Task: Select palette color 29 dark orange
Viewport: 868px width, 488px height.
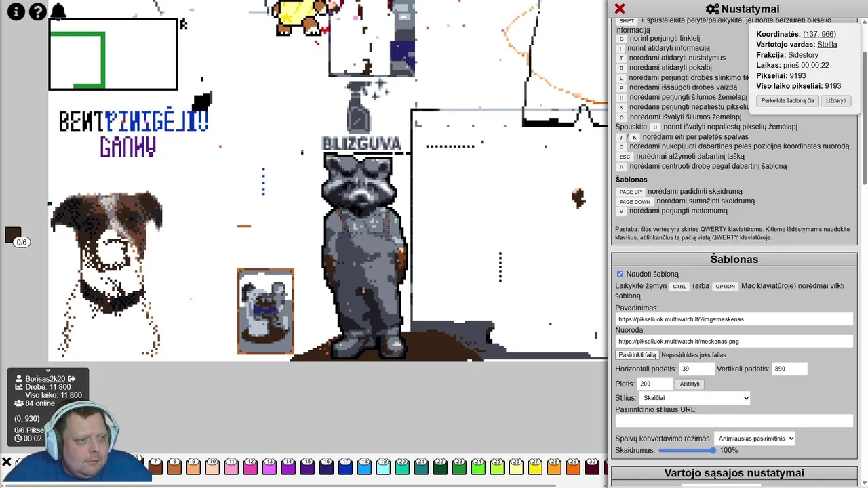Action: pos(573,466)
